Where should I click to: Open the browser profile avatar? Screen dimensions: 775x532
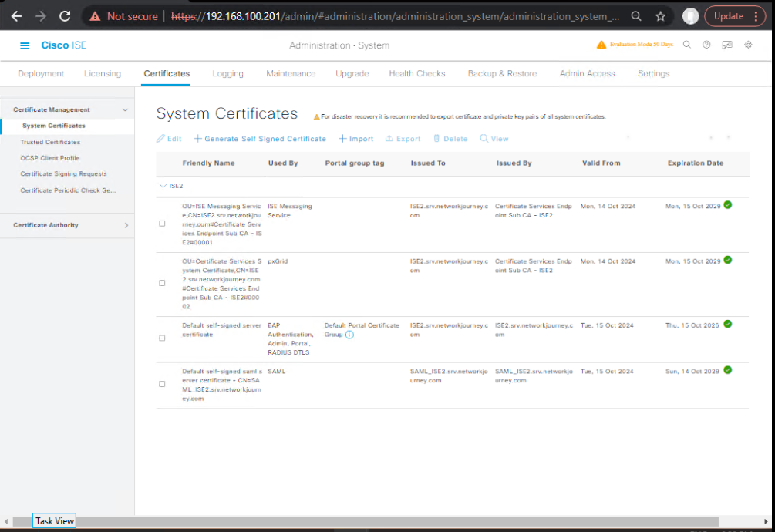690,16
